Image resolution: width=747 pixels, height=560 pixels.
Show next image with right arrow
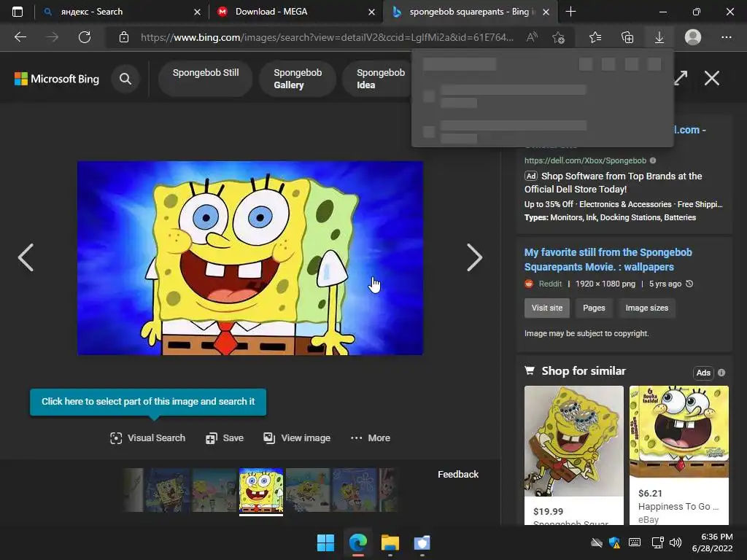474,257
